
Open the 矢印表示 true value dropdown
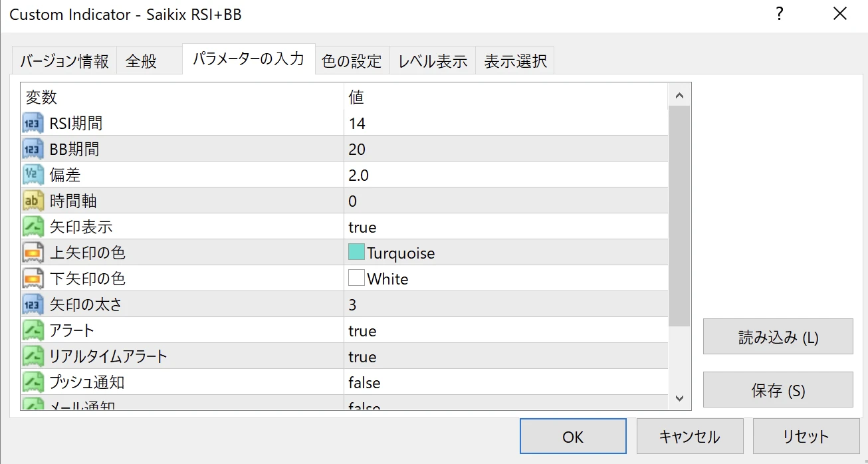click(x=362, y=227)
